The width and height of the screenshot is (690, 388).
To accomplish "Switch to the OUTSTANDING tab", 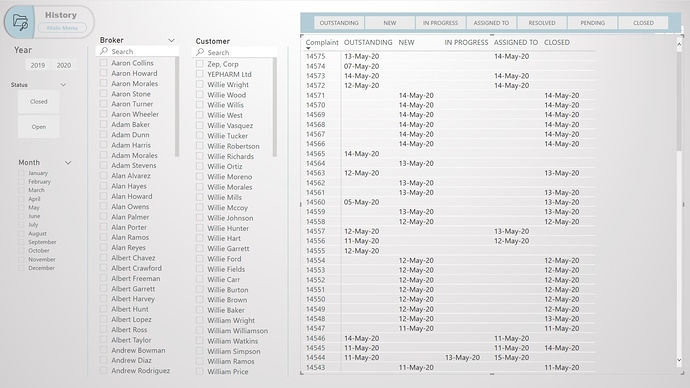I will pyautogui.click(x=339, y=23).
